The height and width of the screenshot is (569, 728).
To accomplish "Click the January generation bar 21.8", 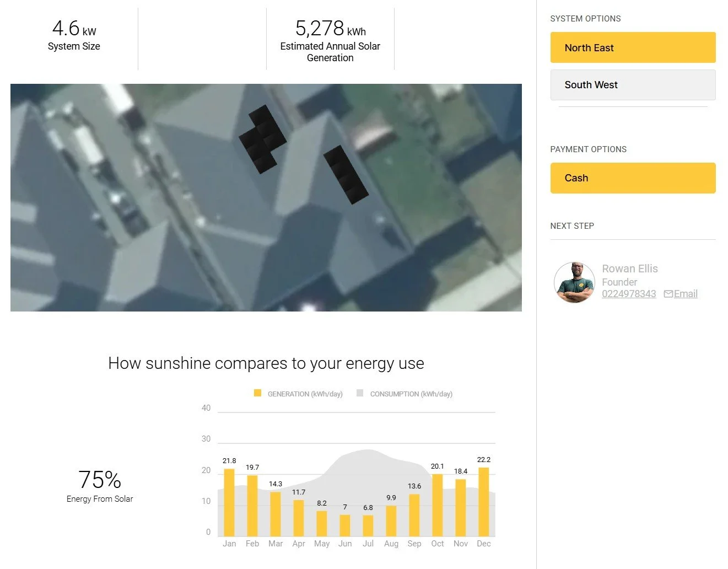I will click(229, 502).
